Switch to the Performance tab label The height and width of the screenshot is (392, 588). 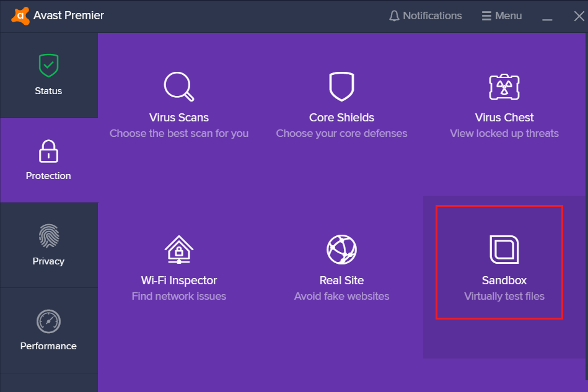point(48,346)
